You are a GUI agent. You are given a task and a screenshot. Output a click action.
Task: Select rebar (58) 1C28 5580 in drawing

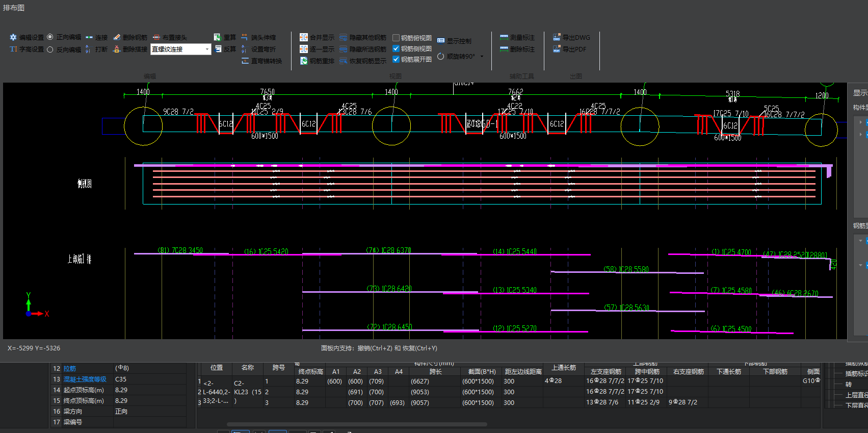pos(626,269)
